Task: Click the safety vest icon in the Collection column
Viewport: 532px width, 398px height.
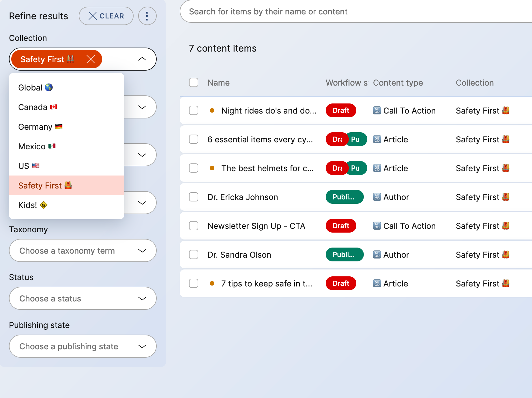Action: coord(506,110)
